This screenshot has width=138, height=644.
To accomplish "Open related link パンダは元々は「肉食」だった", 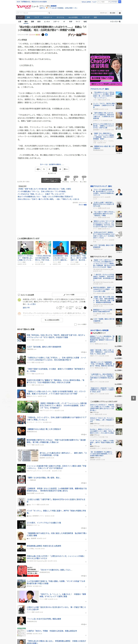I will pyautogui.click(x=41, y=194).
